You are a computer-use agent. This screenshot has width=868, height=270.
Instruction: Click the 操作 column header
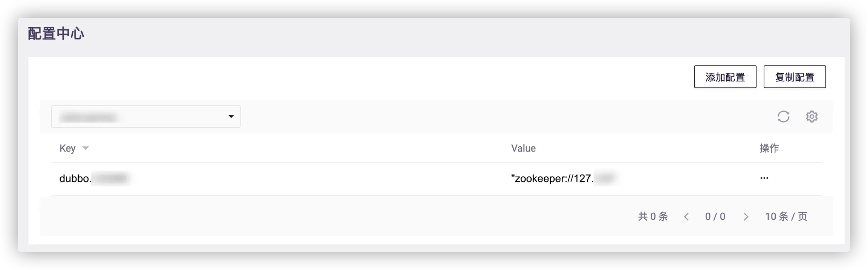pos(769,148)
